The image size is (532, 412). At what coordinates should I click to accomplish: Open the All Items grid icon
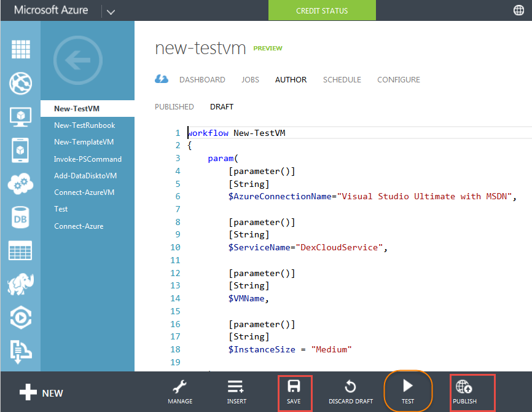pyautogui.click(x=20, y=49)
